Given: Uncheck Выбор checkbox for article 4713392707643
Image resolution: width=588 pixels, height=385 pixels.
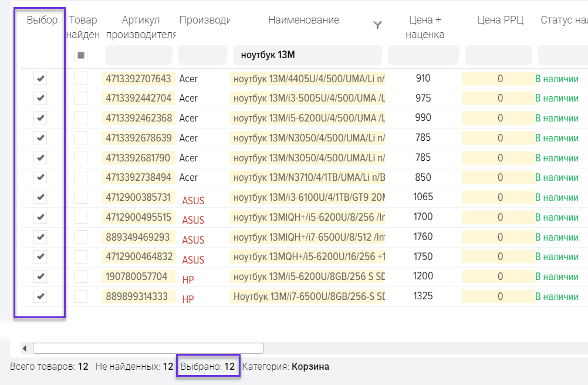Looking at the screenshot, I should (40, 79).
